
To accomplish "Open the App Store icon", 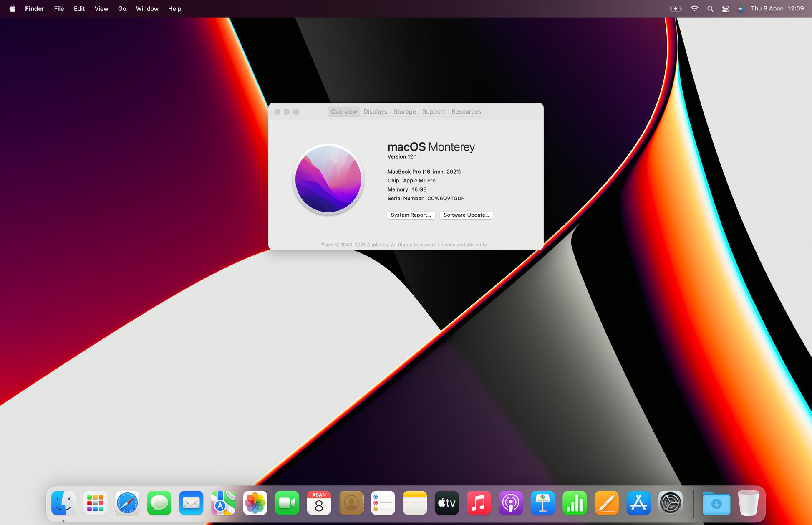I will pos(638,503).
